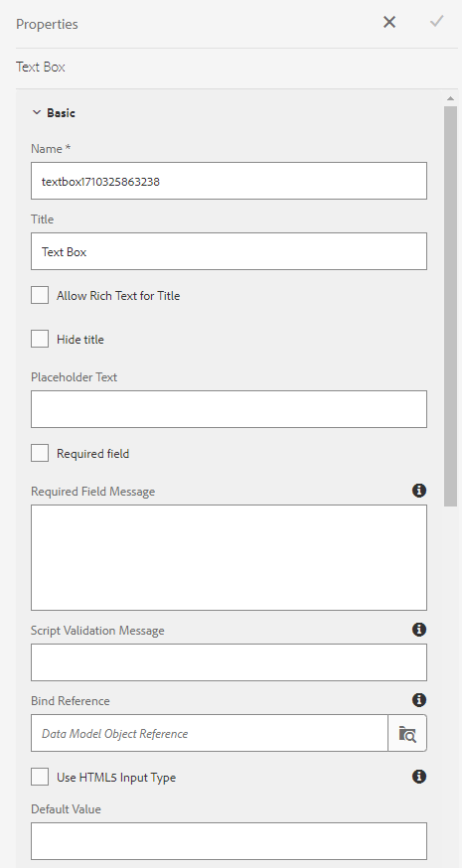The width and height of the screenshot is (462, 868).
Task: Click the Data Model Object Reference field
Action: 210,733
